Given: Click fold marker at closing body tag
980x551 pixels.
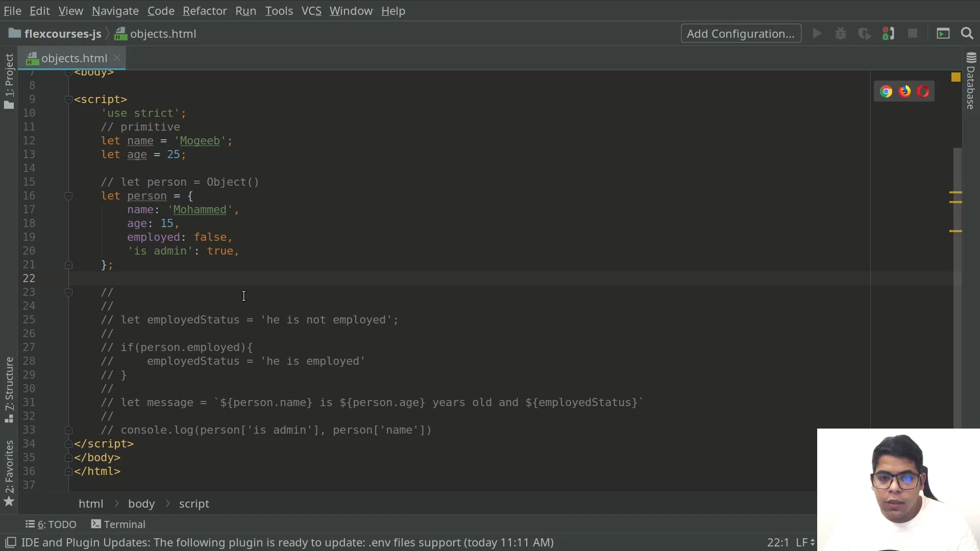Looking at the screenshot, I should point(68,458).
